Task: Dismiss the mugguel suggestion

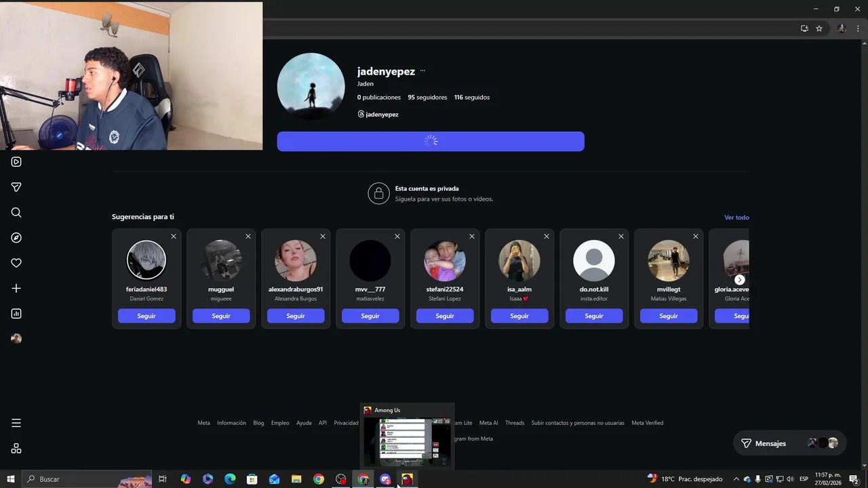Action: (x=248, y=237)
